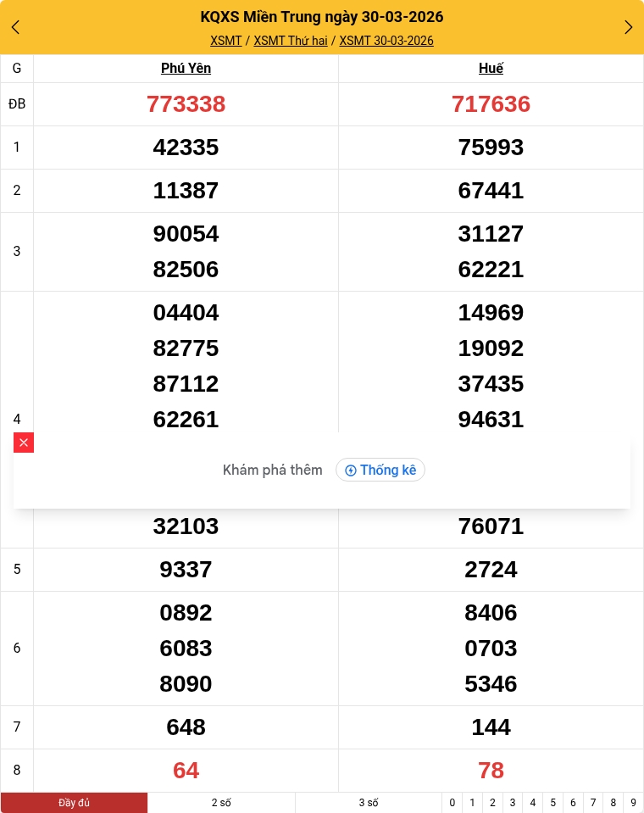Switch to the 2 số view

pyautogui.click(x=221, y=803)
